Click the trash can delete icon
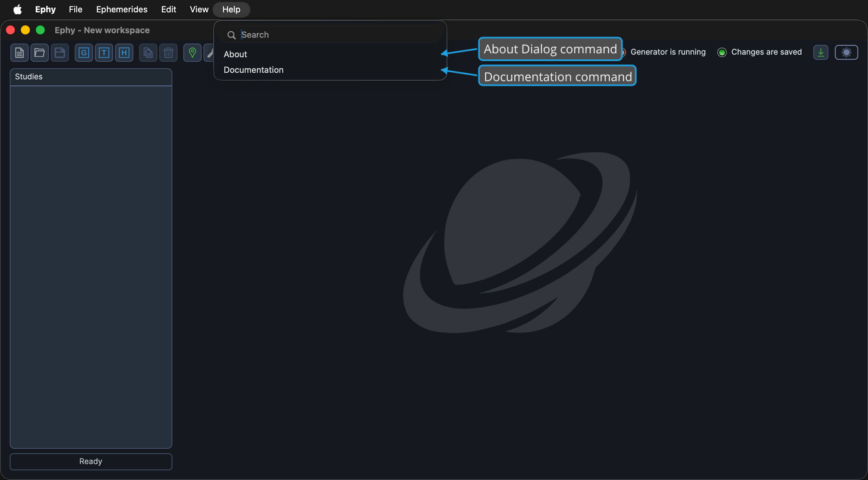 pyautogui.click(x=168, y=53)
